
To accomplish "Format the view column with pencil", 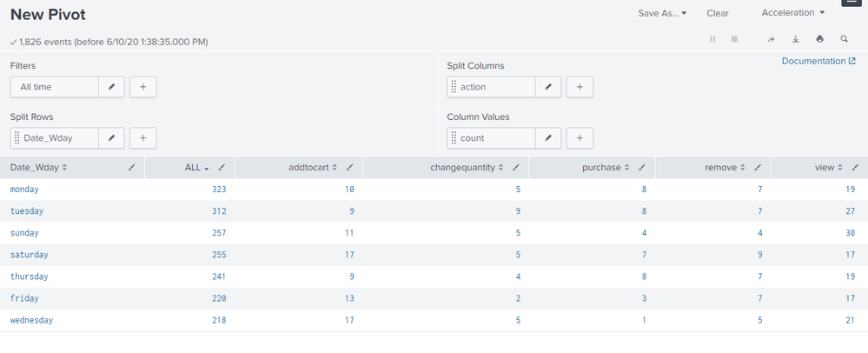I will (x=855, y=167).
